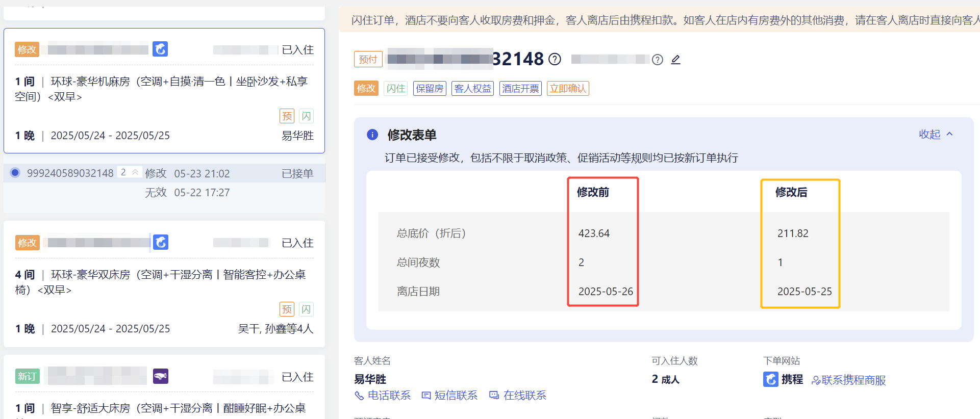Screen dimensions: 980x419
Task: Click the info icon beside 修改表单
Action: point(372,135)
